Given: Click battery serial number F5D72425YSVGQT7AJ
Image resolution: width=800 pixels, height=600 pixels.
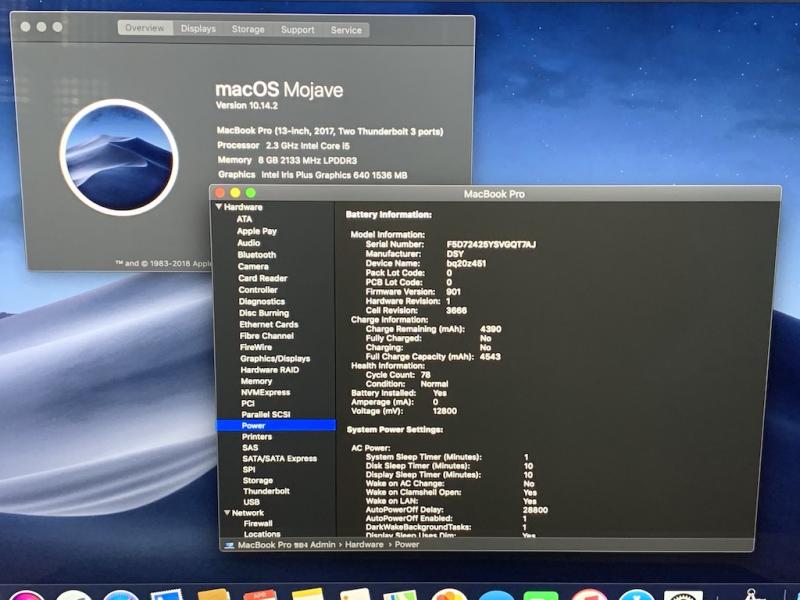Looking at the screenshot, I should (491, 244).
